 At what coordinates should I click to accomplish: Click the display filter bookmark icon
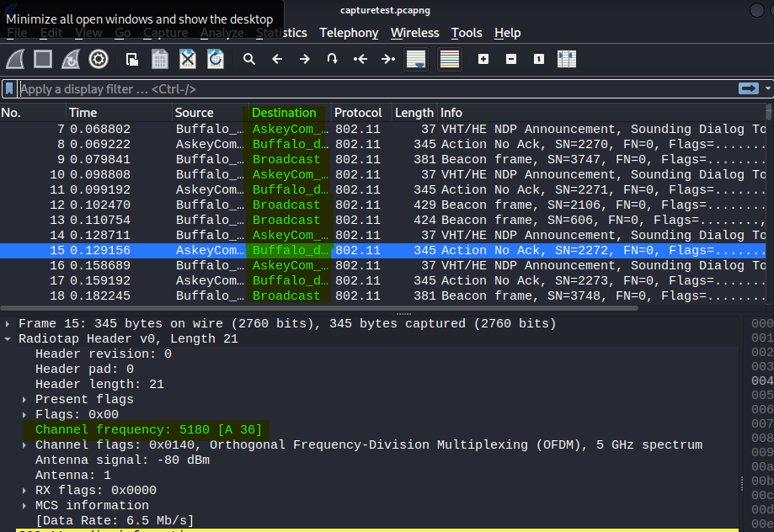tap(9, 89)
